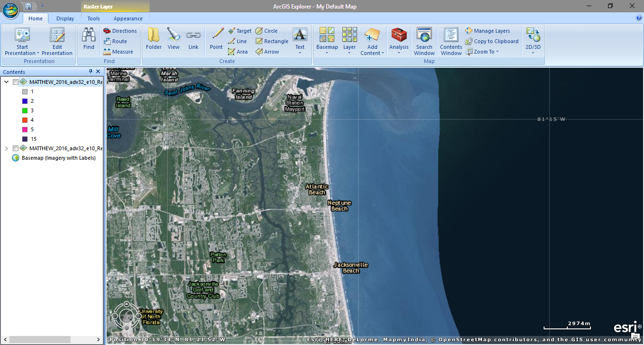Open Start Presentation dropdown arrow
644x345 pixels.
pos(38,53)
